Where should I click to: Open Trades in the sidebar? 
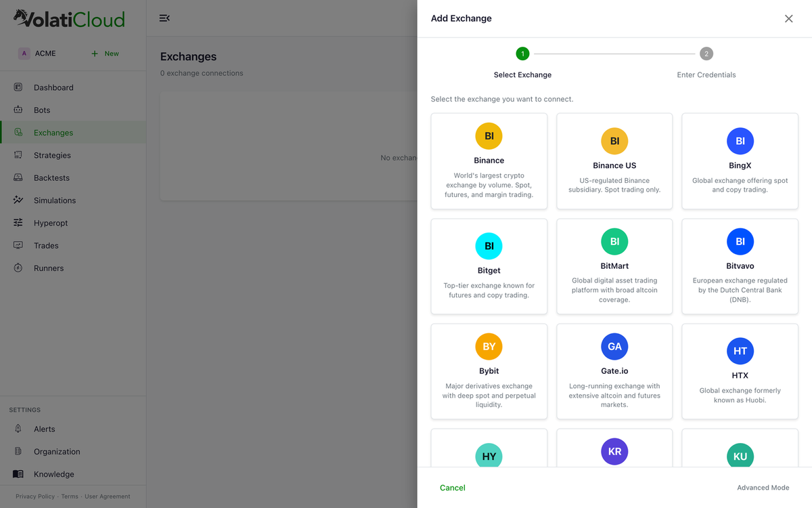73,245
